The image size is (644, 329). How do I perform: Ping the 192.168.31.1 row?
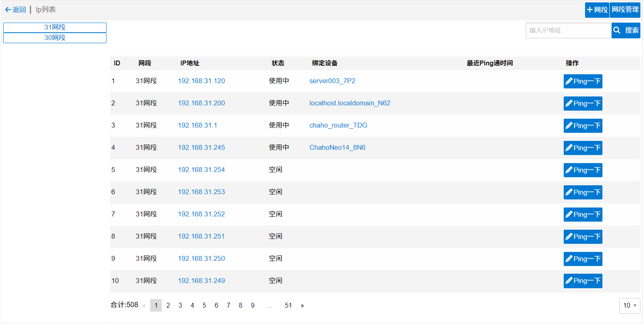coord(583,126)
